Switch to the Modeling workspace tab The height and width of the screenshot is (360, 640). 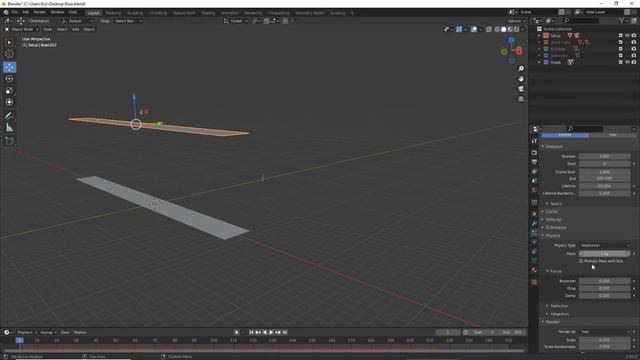pos(113,13)
